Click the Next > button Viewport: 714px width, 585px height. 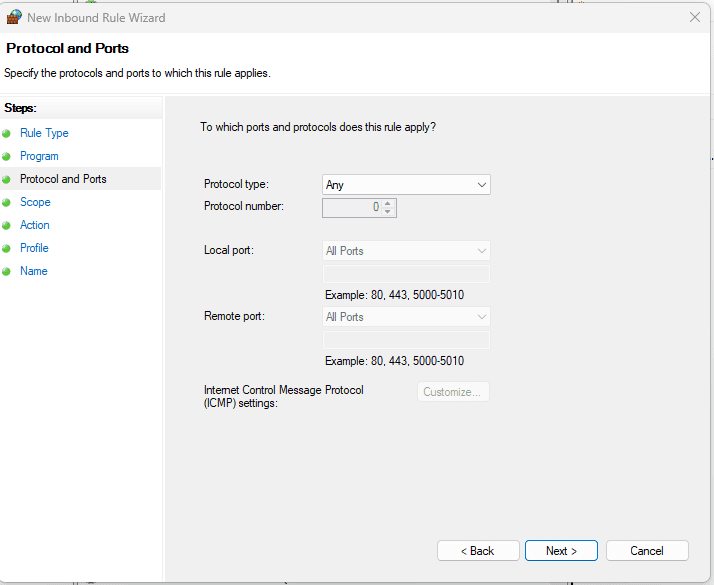coord(561,551)
